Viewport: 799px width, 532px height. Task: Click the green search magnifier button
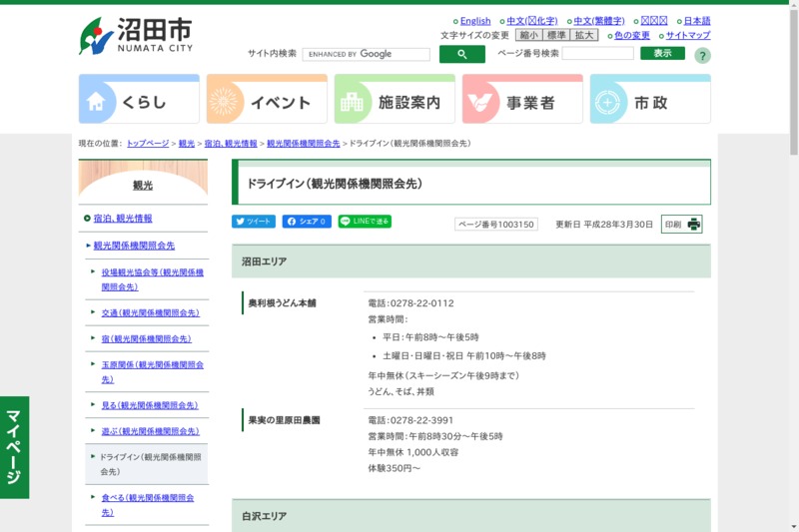click(461, 54)
